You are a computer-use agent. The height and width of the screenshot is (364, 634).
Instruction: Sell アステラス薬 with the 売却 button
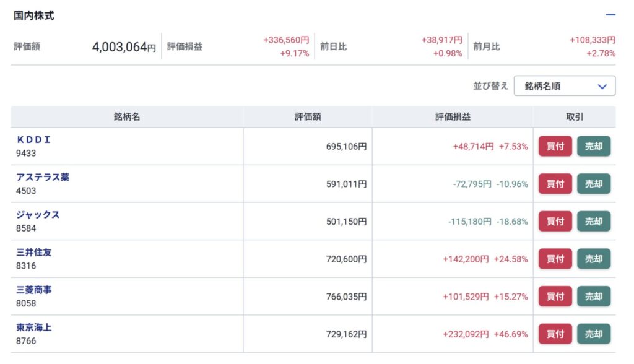(594, 184)
